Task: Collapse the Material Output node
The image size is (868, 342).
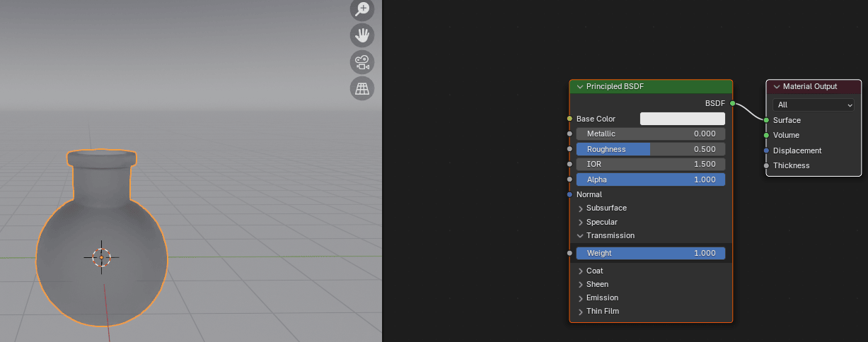Action: 777,87
